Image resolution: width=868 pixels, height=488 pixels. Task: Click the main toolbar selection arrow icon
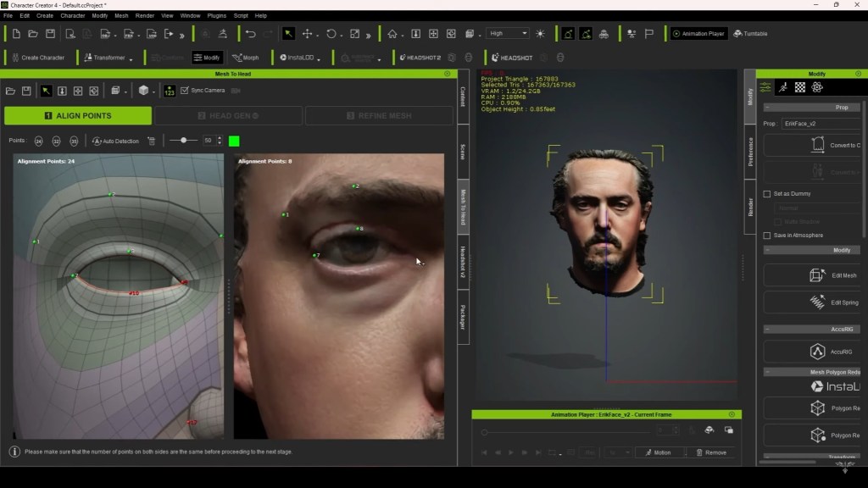pyautogui.click(x=288, y=34)
